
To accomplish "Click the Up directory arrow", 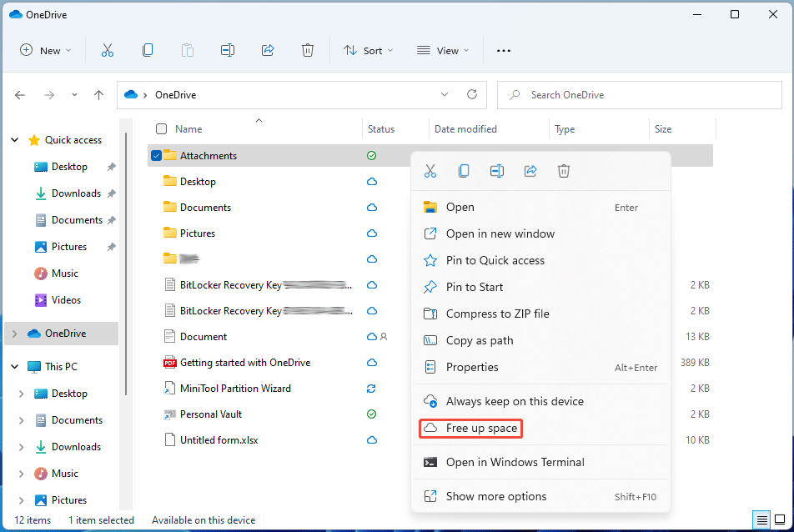I will (99, 95).
